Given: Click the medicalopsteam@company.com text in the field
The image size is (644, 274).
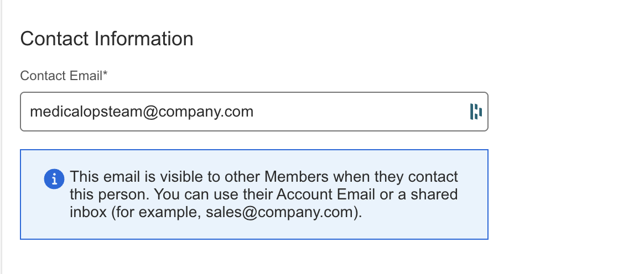Looking at the screenshot, I should point(142,112).
